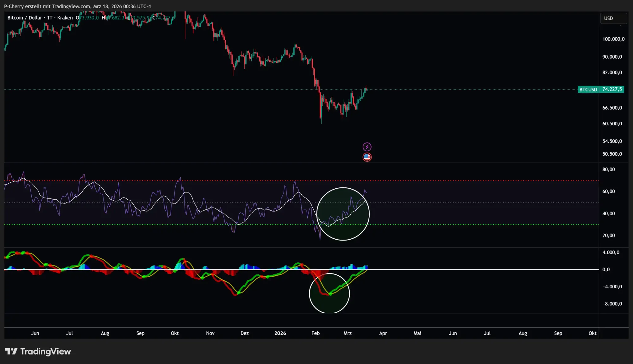
Task: Open the US flag economic events marker
Action: coord(367,157)
